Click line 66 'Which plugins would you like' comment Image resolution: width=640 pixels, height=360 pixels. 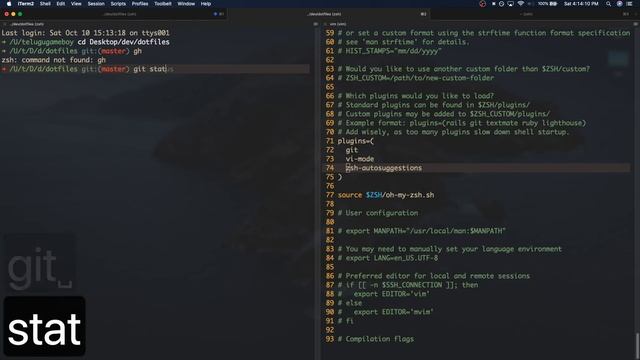click(x=416, y=96)
